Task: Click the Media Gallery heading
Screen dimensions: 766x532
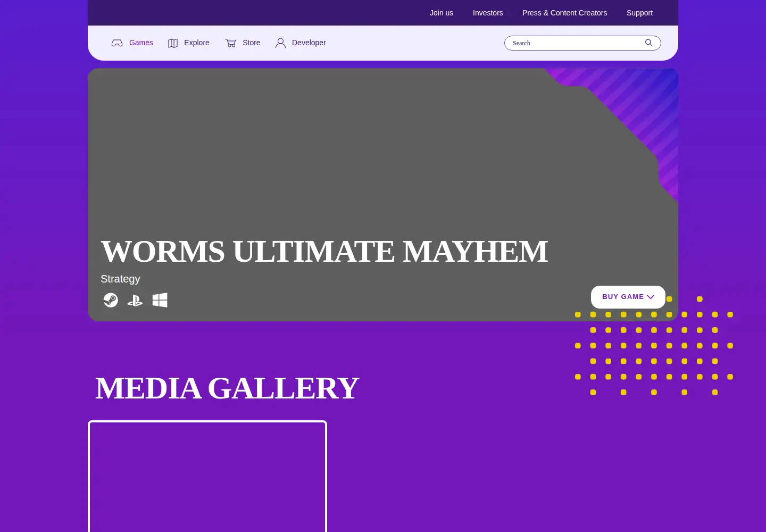Action: pyautogui.click(x=227, y=388)
